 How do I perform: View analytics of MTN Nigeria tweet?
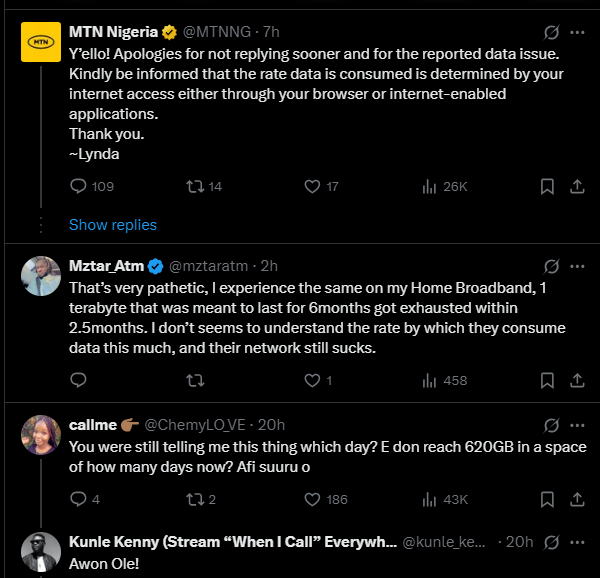[x=429, y=186]
